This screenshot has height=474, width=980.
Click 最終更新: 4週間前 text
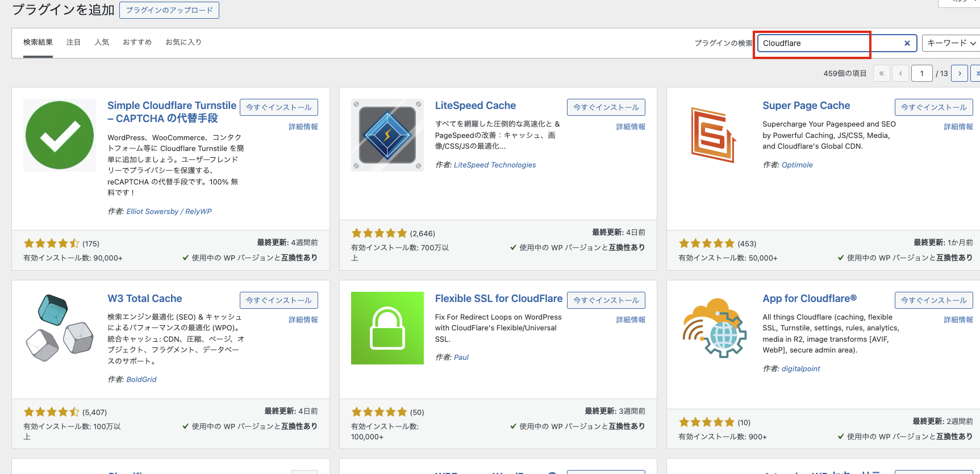click(x=287, y=243)
